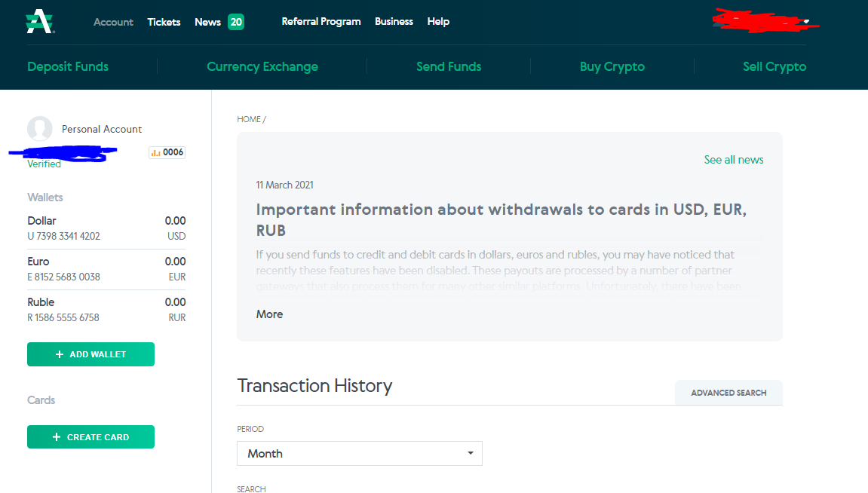Select the Currency Exchange tab
Viewport: 868px width, 493px height.
[x=262, y=66]
